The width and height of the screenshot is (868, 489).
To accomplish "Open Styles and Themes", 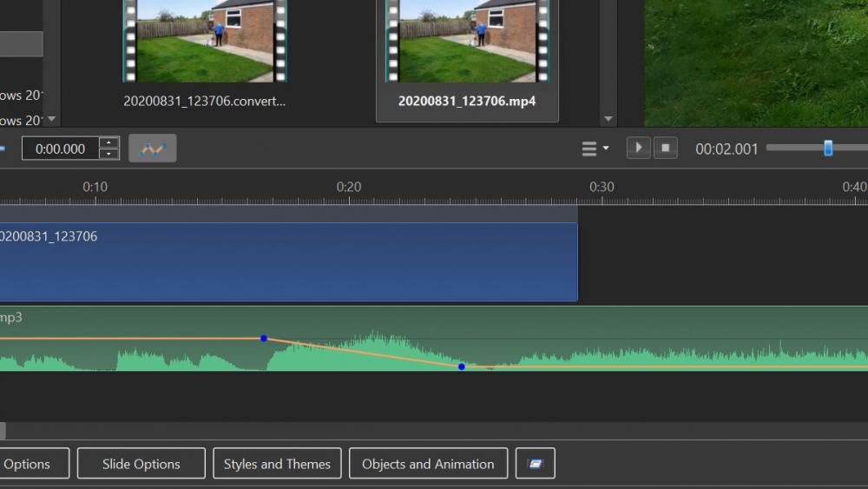I will click(277, 464).
